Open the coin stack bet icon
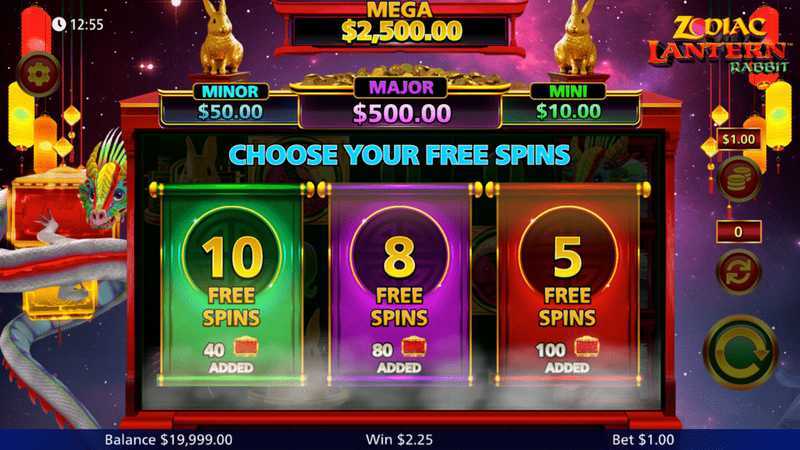This screenshot has width=800, height=450. pos(738,179)
